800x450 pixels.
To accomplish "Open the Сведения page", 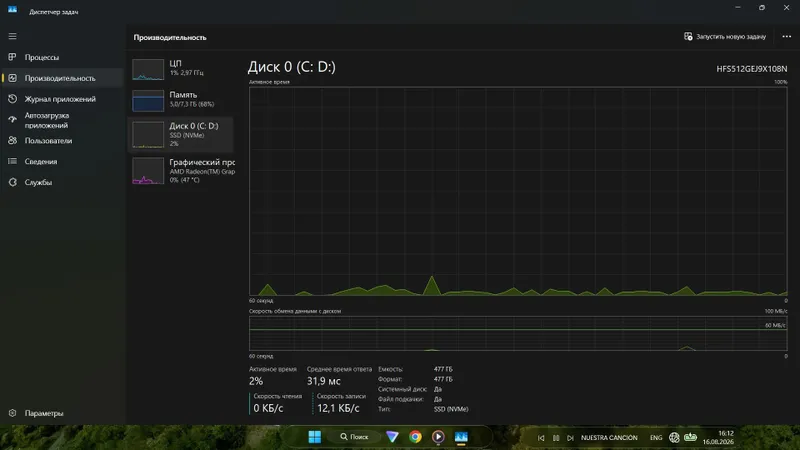I will coord(62,161).
